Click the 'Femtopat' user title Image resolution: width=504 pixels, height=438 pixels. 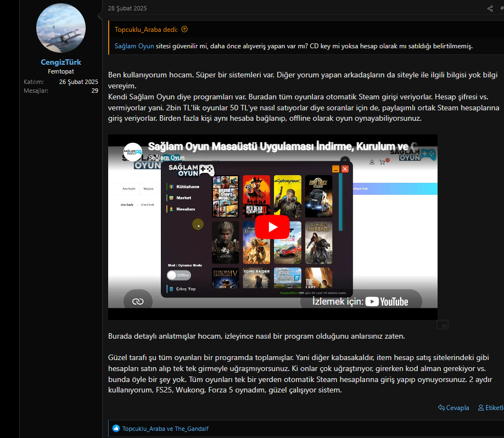(x=61, y=71)
